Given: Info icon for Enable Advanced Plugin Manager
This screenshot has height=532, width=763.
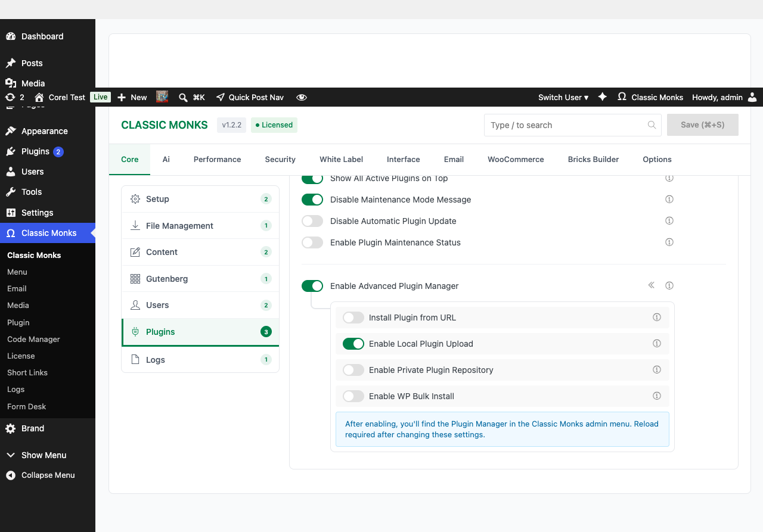Looking at the screenshot, I should (x=669, y=285).
